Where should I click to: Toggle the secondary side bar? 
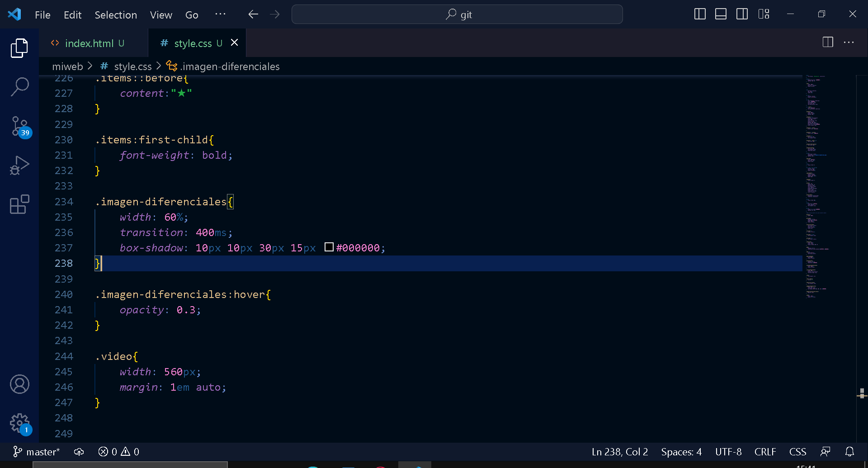742,14
